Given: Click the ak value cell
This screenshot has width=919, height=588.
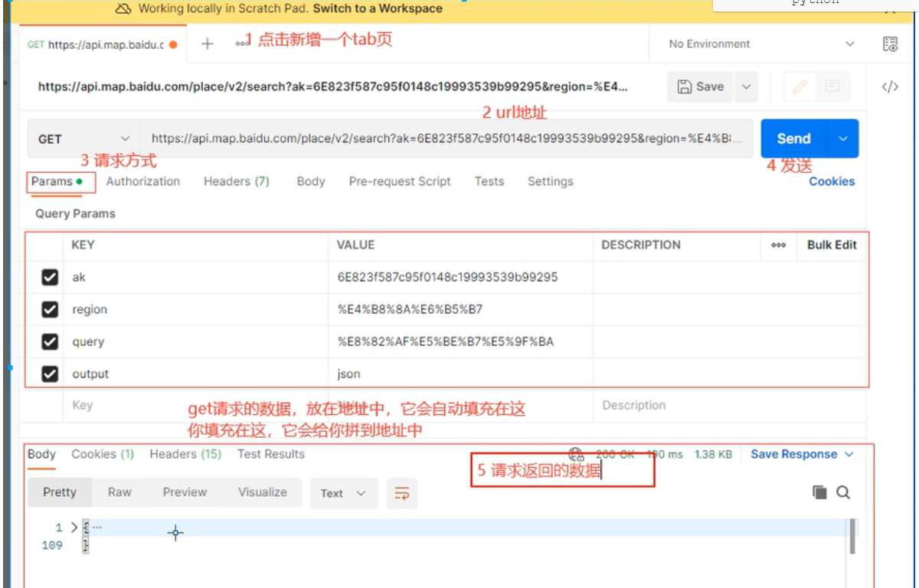Looking at the screenshot, I should coord(460,277).
